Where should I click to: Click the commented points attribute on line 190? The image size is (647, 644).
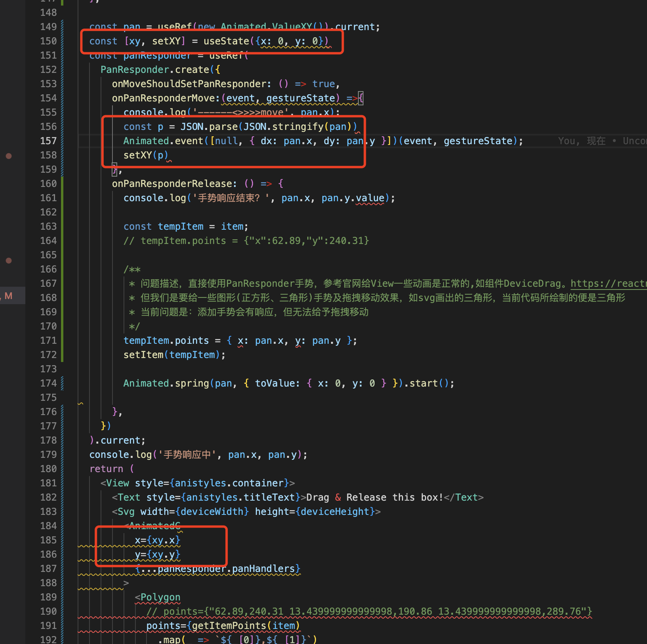[x=369, y=612]
